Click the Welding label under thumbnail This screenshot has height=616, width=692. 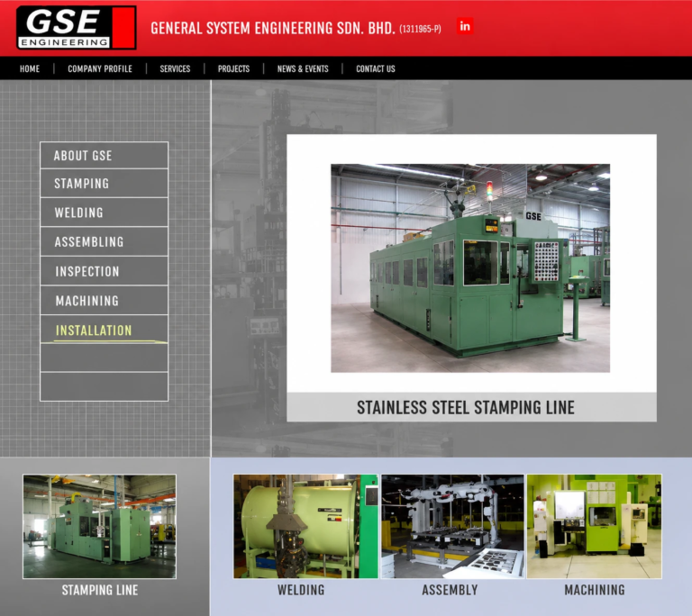pyautogui.click(x=301, y=590)
